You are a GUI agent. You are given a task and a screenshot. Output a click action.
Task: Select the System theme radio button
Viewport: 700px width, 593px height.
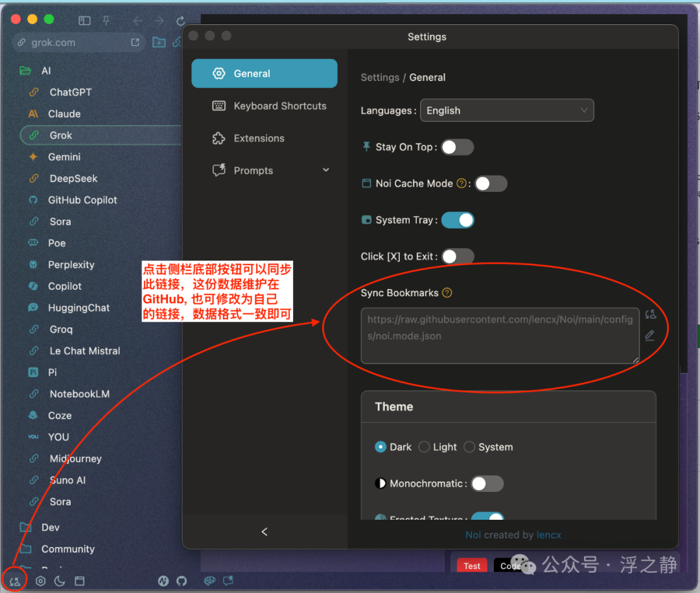coord(469,447)
